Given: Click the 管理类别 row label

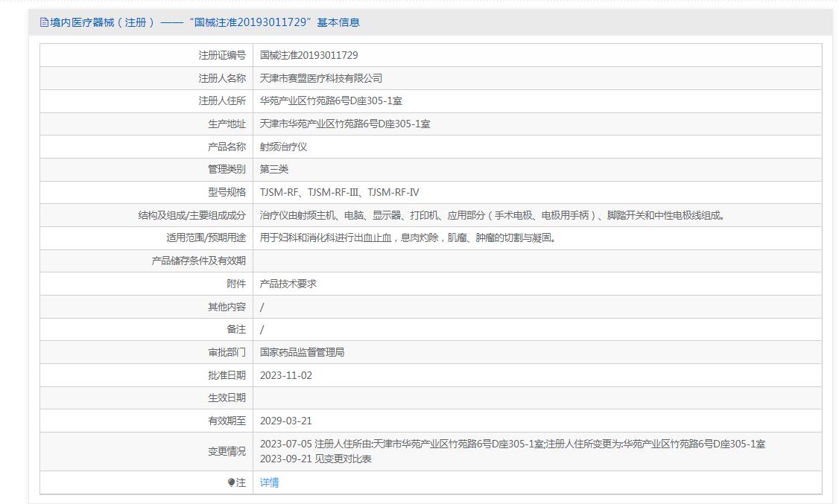Looking at the screenshot, I should (227, 169).
